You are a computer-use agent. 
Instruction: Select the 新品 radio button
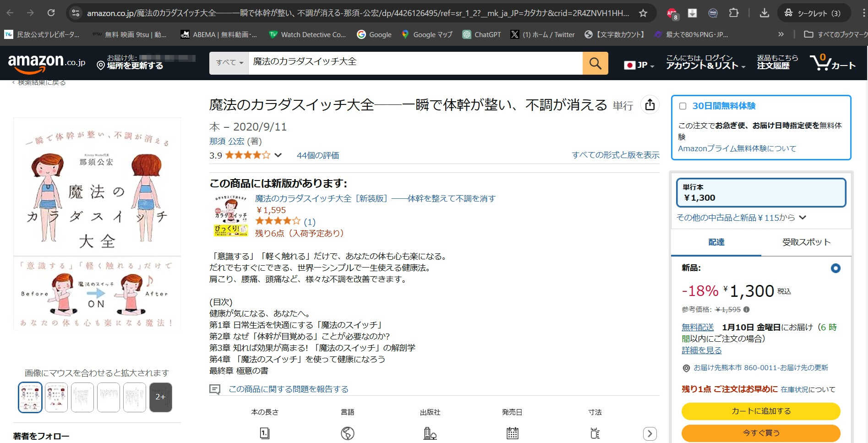[x=835, y=268]
